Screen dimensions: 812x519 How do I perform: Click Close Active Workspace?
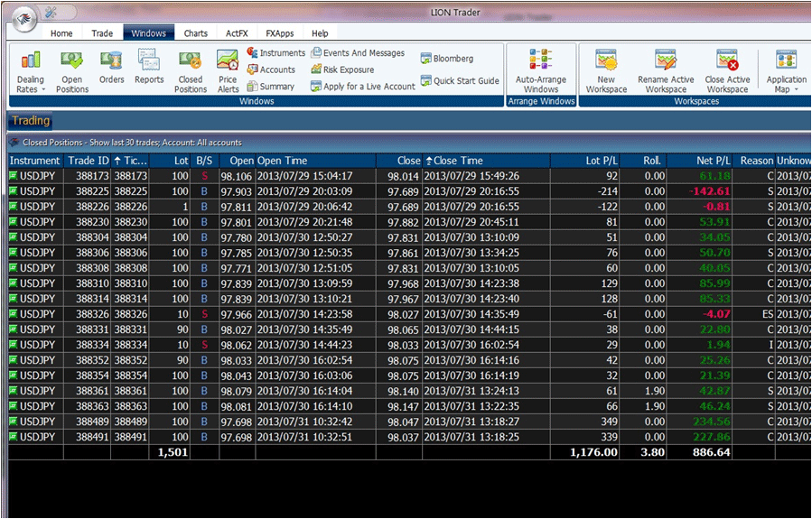(x=727, y=71)
